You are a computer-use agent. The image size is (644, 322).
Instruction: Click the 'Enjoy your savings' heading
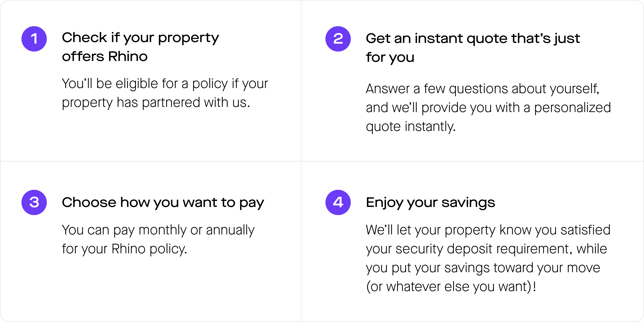430,202
